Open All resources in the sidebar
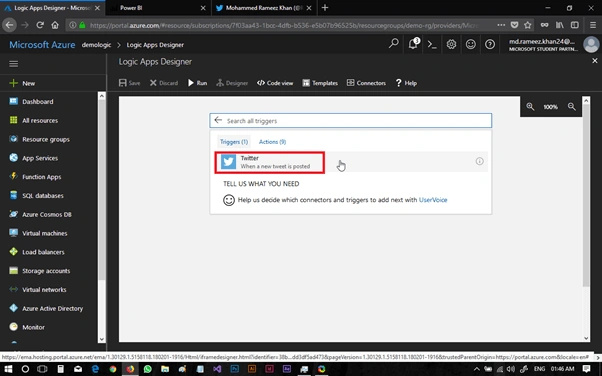602x376 pixels. [33, 120]
